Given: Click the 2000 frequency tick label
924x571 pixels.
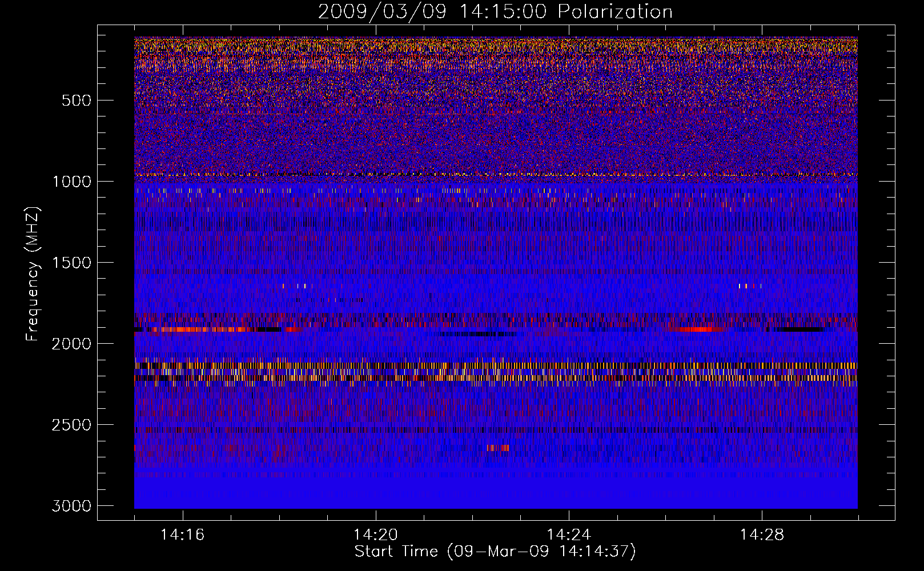Looking at the screenshot, I should [x=71, y=344].
